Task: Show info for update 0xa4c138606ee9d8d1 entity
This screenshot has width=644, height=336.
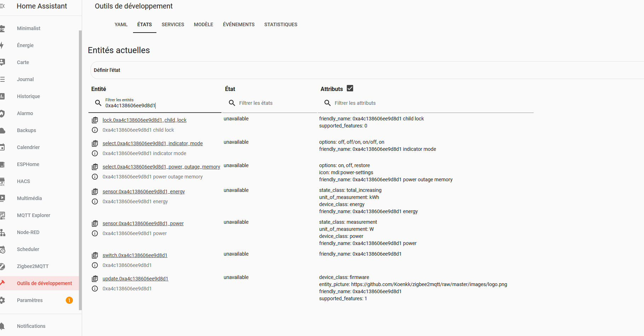Action: [x=95, y=289]
